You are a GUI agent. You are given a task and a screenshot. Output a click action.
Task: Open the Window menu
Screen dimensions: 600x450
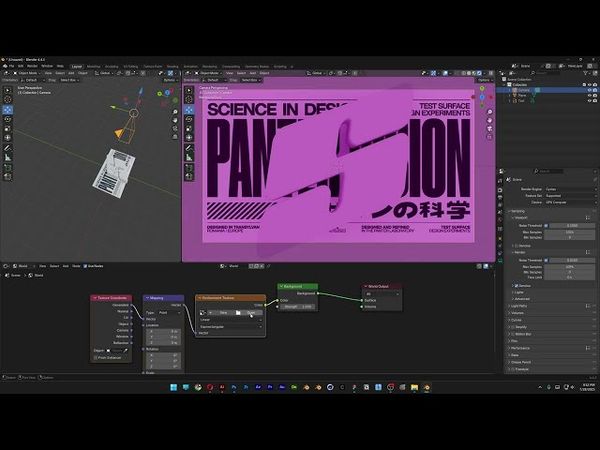[47, 66]
